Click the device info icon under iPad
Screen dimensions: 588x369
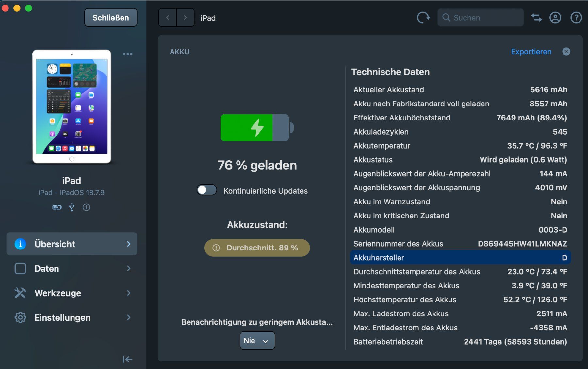(86, 207)
